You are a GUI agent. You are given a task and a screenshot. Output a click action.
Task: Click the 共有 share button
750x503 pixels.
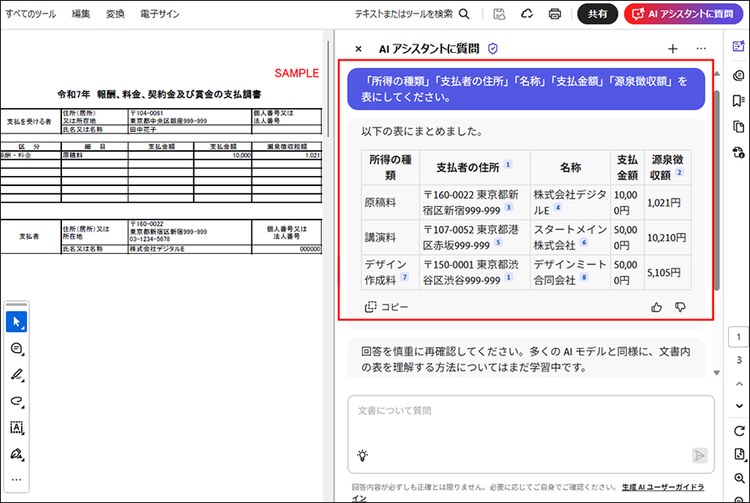pos(597,14)
